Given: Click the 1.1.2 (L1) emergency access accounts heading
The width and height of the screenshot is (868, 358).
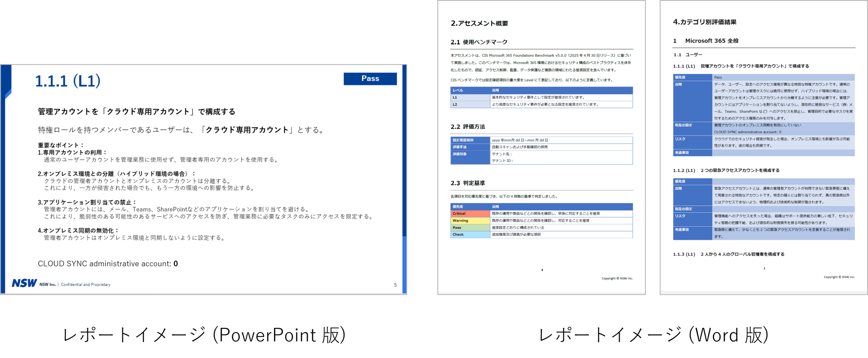Looking at the screenshot, I should click(x=726, y=171).
